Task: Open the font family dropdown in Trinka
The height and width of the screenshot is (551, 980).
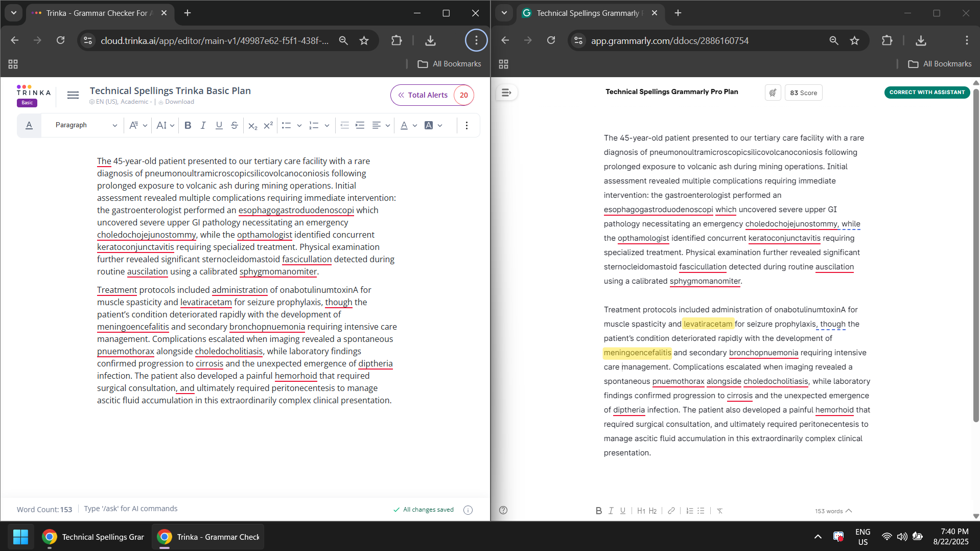Action: 138,125
